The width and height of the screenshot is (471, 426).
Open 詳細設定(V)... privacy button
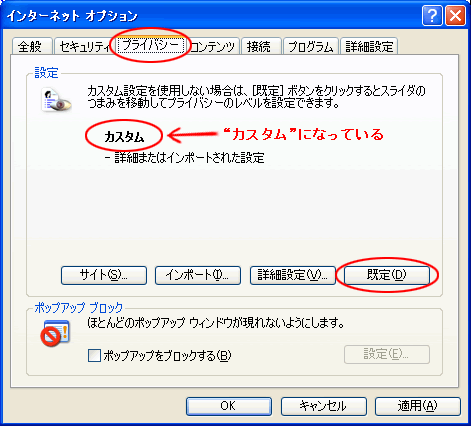(x=292, y=275)
